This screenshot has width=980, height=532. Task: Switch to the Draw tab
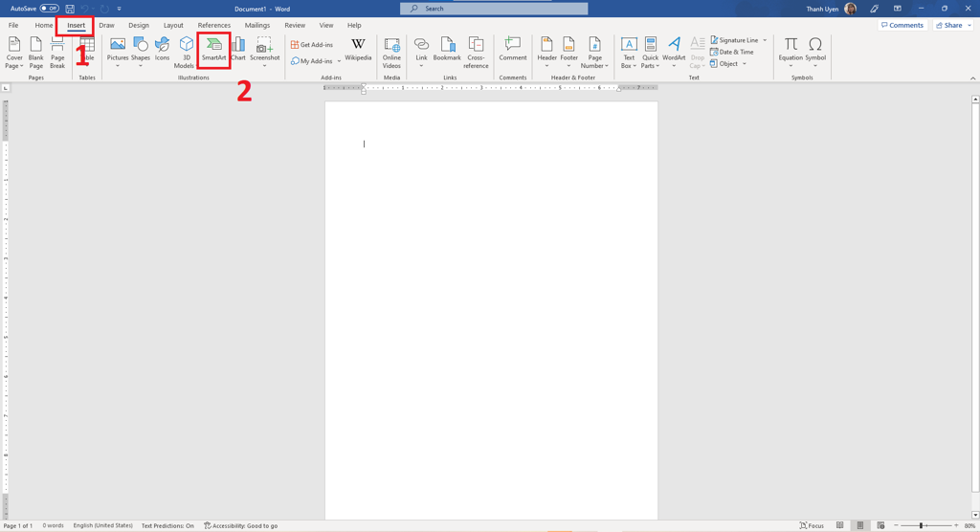[x=107, y=26]
